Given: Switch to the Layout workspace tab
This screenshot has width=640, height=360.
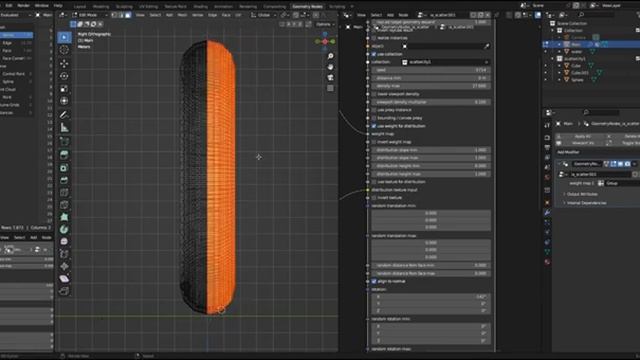Looking at the screenshot, I should click(80, 7).
